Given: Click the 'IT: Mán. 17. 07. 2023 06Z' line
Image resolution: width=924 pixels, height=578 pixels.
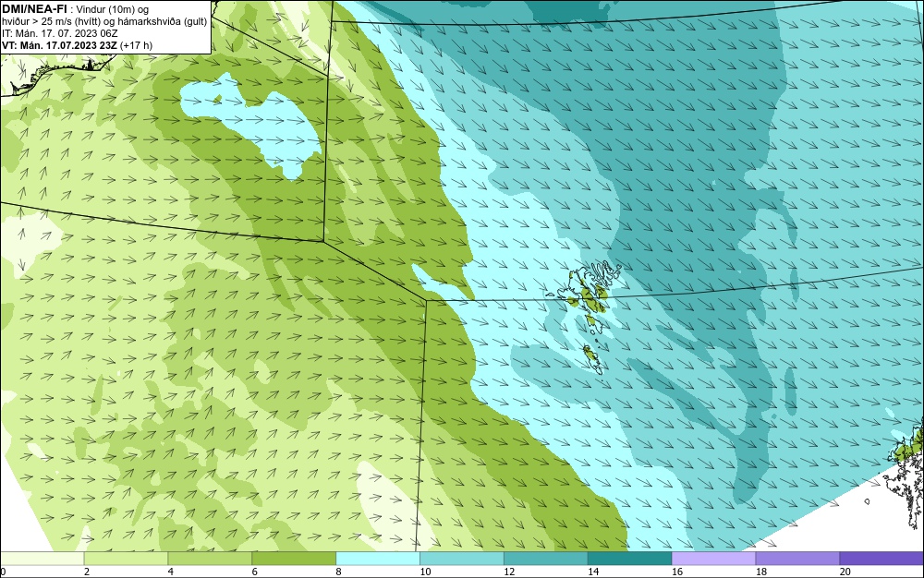Looking at the screenshot, I should (x=59, y=33).
